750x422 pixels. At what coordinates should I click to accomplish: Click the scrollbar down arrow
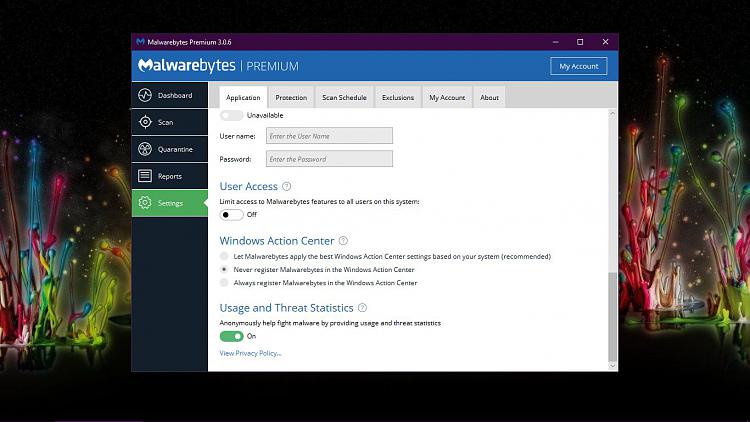pos(612,366)
